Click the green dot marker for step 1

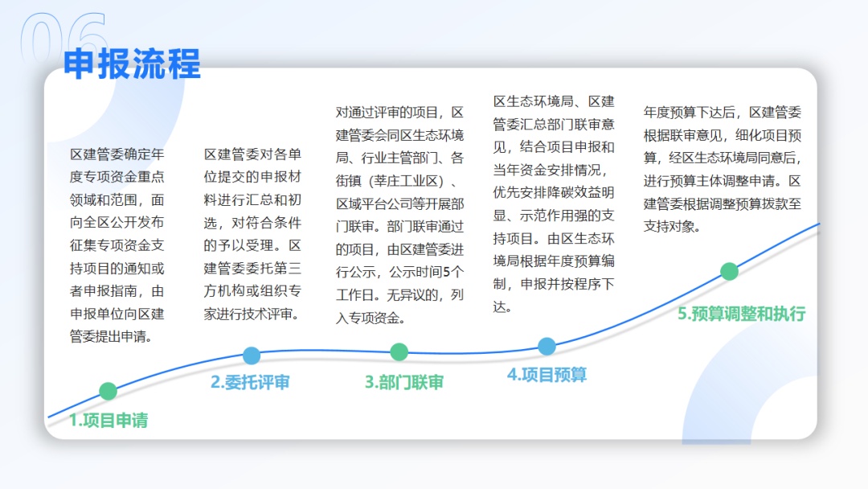108,392
